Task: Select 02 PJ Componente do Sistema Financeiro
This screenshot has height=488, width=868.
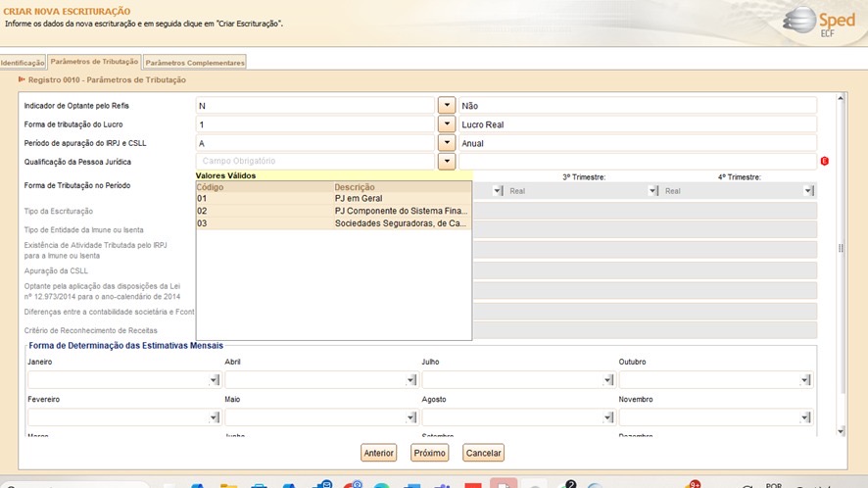Action: [334, 211]
